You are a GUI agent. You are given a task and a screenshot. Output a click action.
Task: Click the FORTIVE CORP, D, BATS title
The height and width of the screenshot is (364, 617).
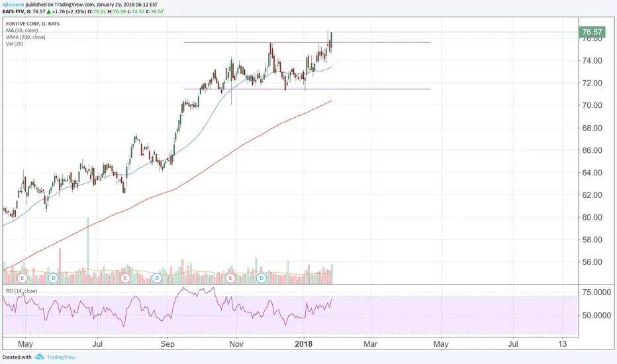pyautogui.click(x=32, y=24)
